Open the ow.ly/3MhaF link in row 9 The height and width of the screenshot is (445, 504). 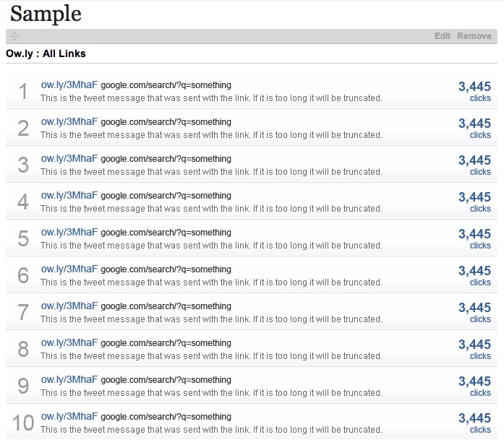pyautogui.click(x=69, y=380)
